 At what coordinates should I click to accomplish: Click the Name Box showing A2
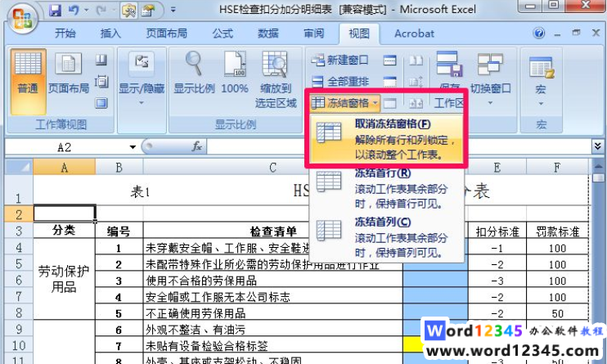tap(65, 147)
